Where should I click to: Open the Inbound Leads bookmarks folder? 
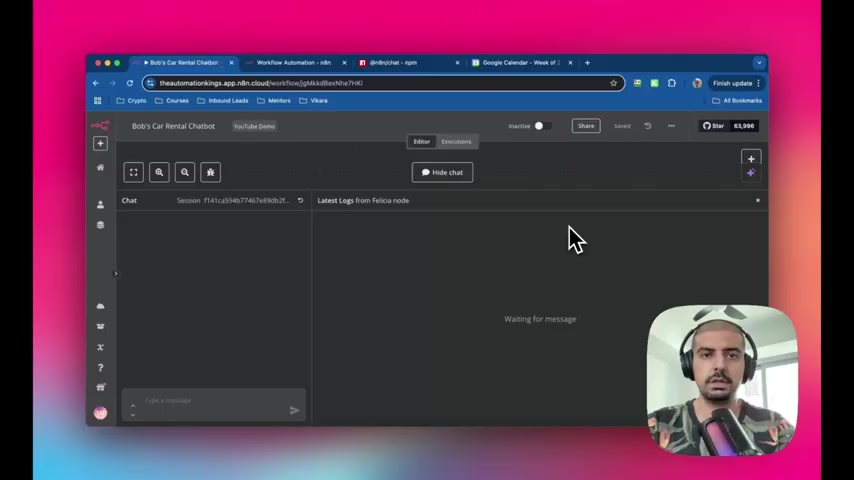tap(222, 101)
